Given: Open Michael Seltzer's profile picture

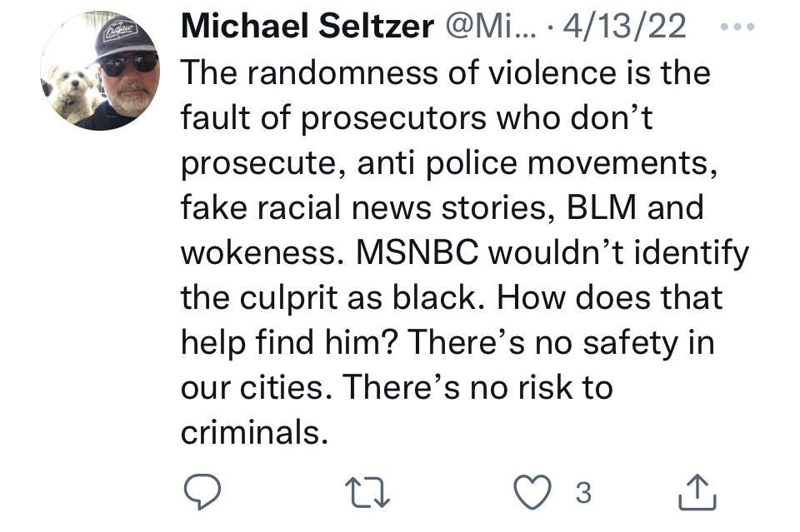Looking at the screenshot, I should 99,72.
